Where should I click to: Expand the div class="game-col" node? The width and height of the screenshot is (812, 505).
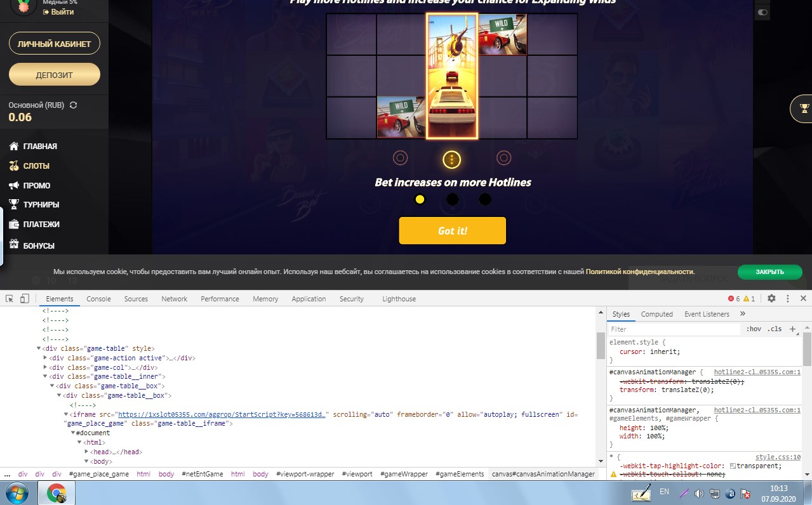46,367
